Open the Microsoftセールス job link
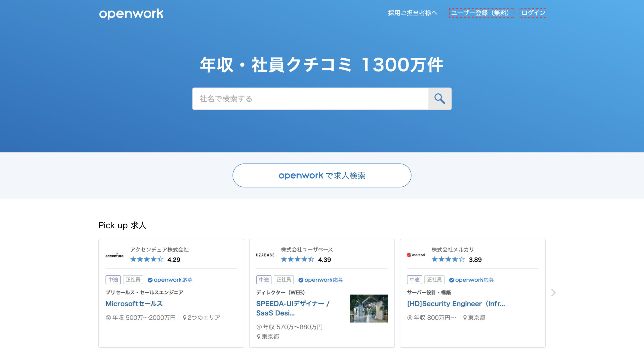 coord(134,304)
